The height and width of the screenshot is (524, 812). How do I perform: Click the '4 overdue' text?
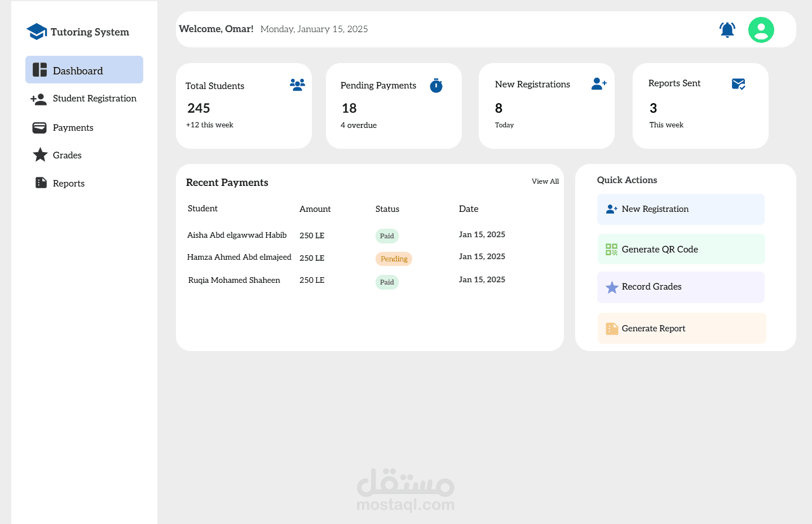359,125
